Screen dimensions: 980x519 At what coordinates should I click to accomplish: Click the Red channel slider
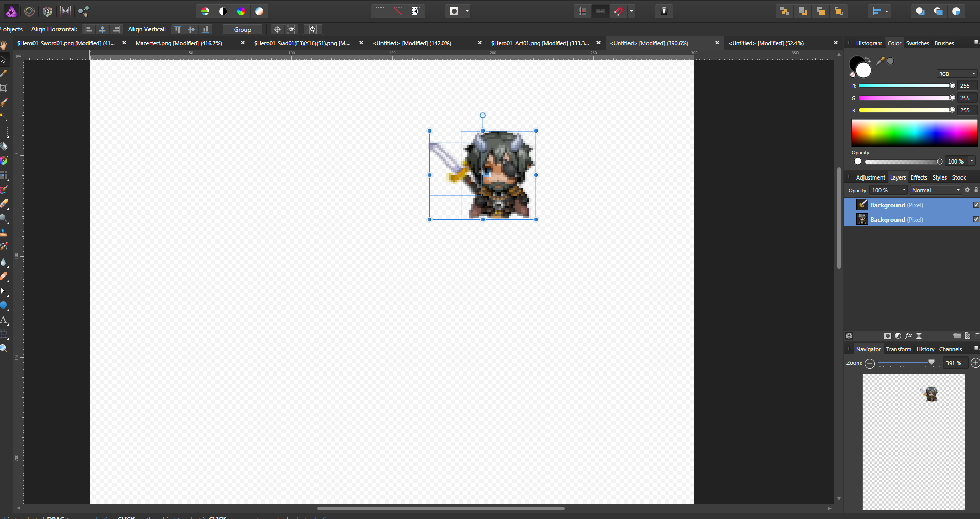click(906, 86)
